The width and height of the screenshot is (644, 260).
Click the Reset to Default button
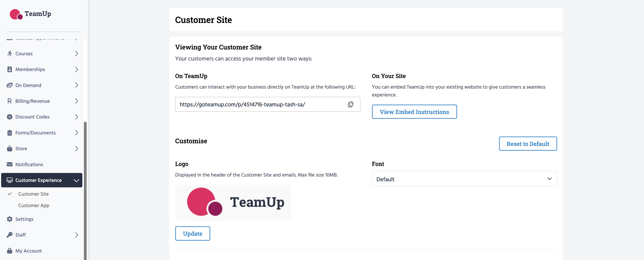tap(528, 144)
